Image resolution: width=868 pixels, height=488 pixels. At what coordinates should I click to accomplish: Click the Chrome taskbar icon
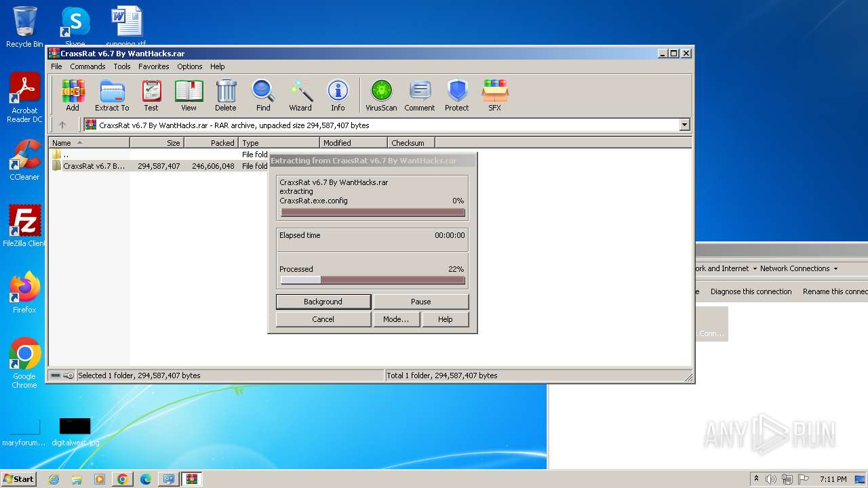pyautogui.click(x=123, y=479)
